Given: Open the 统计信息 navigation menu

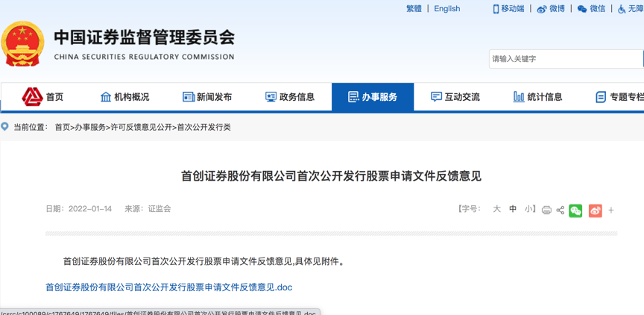Looking at the screenshot, I should (x=537, y=97).
